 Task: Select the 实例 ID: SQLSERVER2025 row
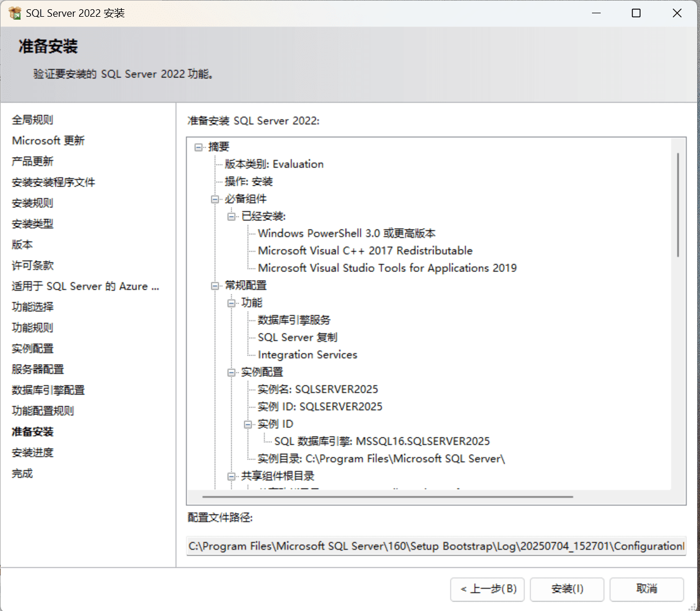point(320,407)
